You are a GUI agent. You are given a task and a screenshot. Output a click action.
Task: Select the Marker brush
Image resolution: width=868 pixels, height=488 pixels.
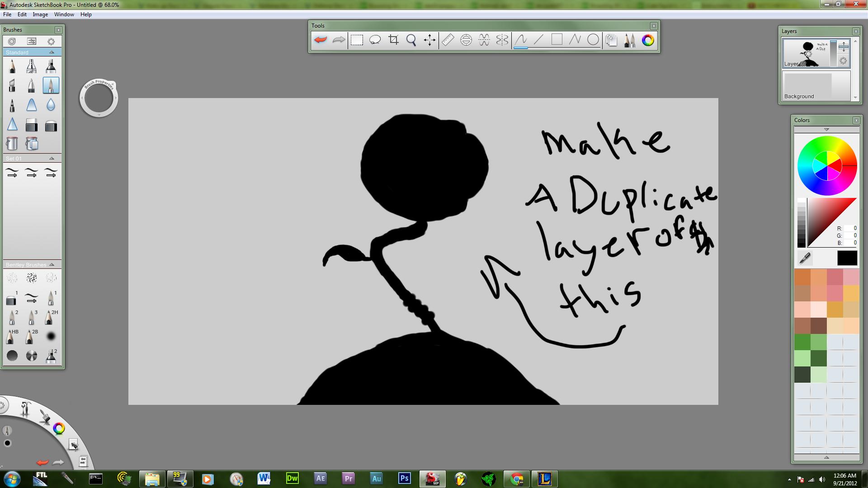(x=51, y=66)
